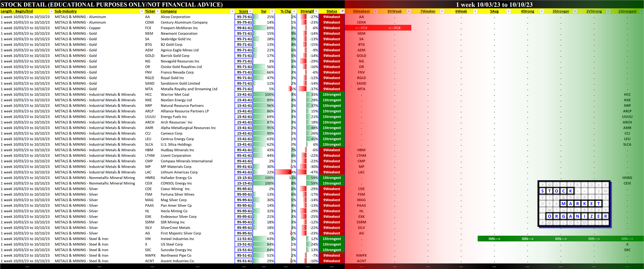
Task: Select the 99-61-61 score cell for Freeport-McMoran
Action: [x=244, y=28]
